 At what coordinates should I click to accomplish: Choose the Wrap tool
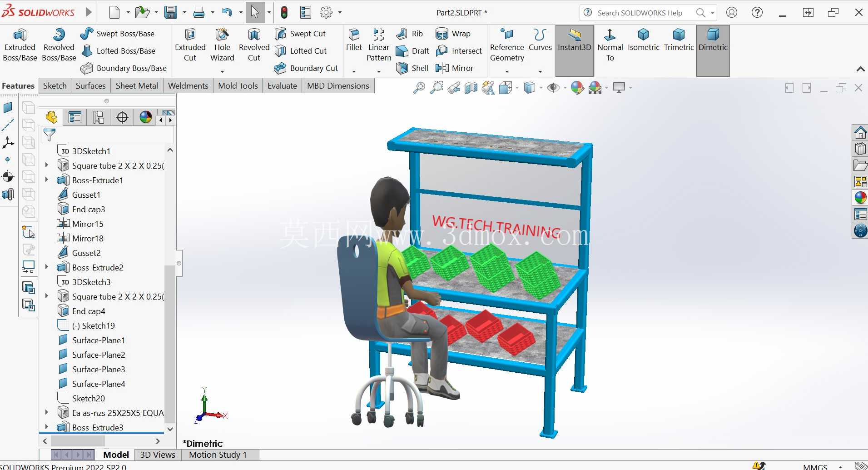point(453,34)
